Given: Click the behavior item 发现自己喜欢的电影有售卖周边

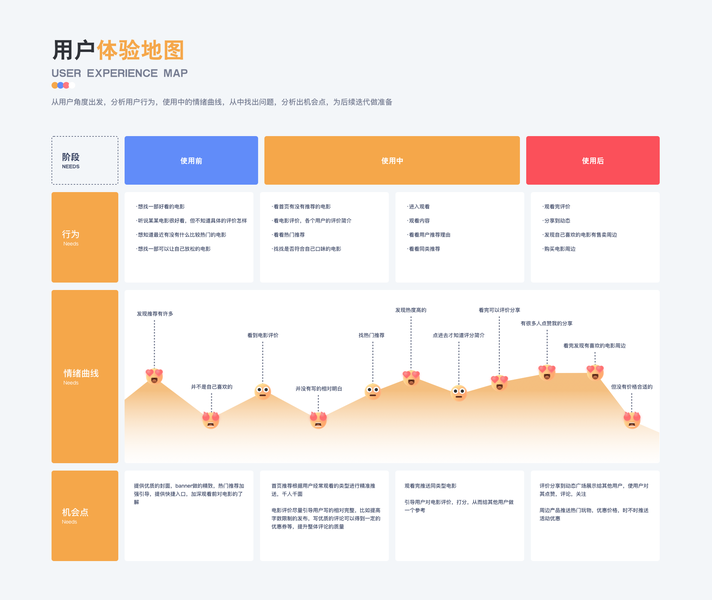Looking at the screenshot, I should (579, 235).
